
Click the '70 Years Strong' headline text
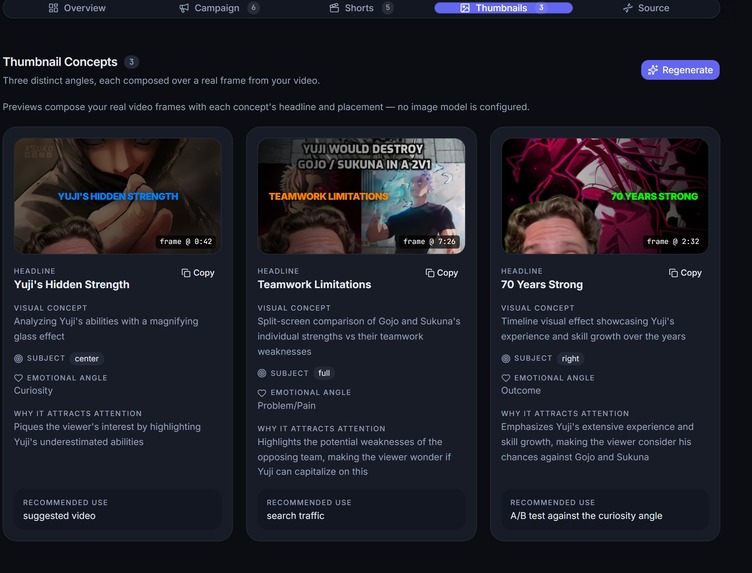542,285
